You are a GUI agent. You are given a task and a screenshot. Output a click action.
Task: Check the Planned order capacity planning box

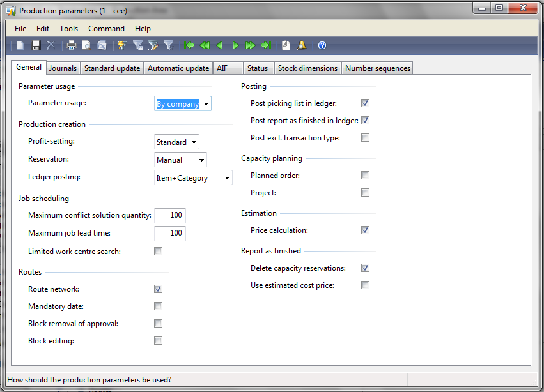(365, 175)
